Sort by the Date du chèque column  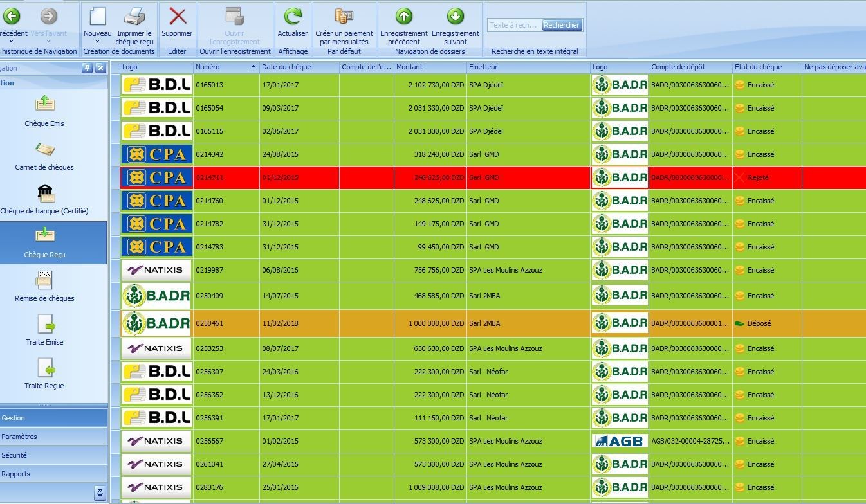coord(299,67)
